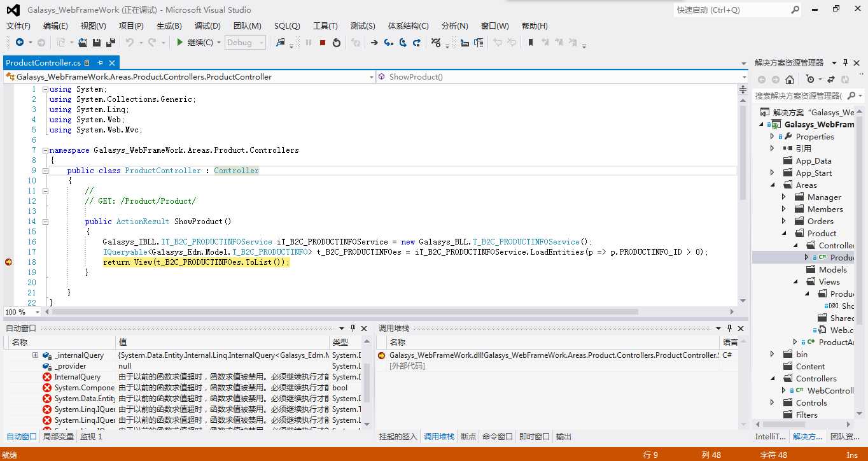This screenshot has height=461, width=868.
Task: Click the Home icon in Solution Explorer
Action: [790, 80]
